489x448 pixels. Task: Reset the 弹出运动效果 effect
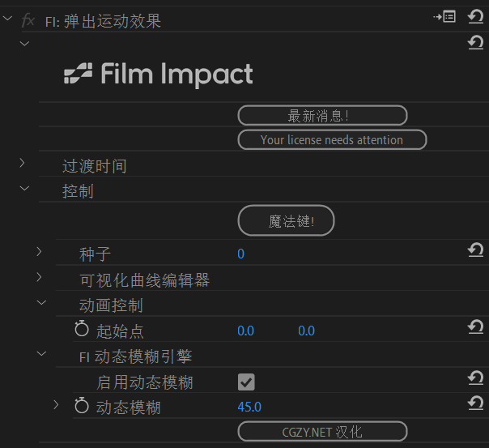pos(476,16)
